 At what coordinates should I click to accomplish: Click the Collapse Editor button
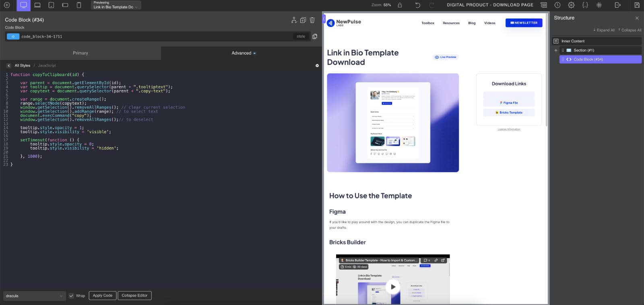pyautogui.click(x=134, y=296)
